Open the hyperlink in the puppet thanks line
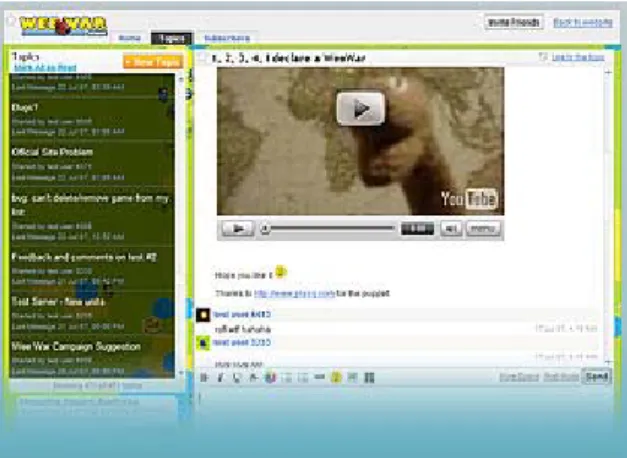 point(294,294)
